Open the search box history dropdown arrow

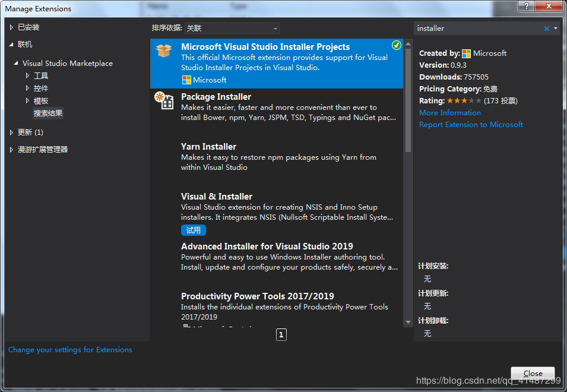pos(556,28)
